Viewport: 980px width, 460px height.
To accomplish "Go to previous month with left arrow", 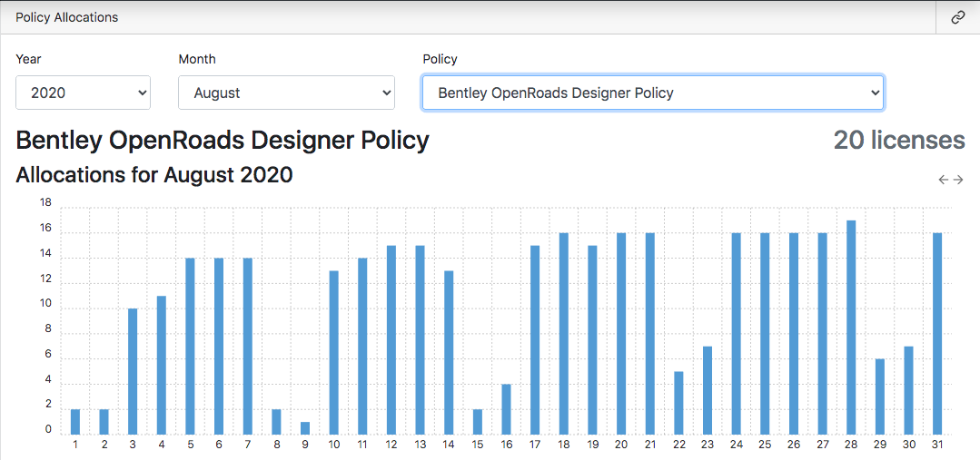I will click(944, 180).
